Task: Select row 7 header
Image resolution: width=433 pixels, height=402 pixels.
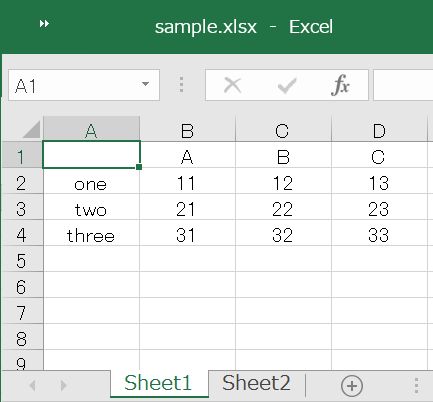Action: click(22, 311)
